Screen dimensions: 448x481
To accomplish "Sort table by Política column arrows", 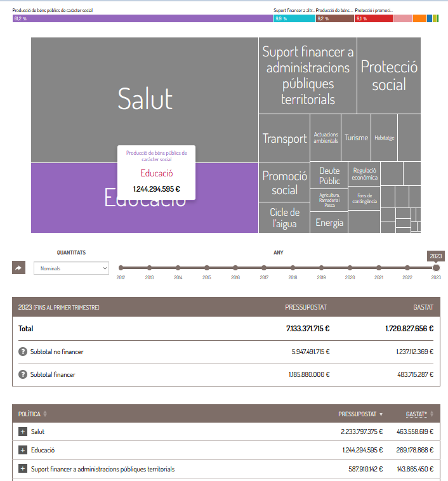I will (45, 414).
